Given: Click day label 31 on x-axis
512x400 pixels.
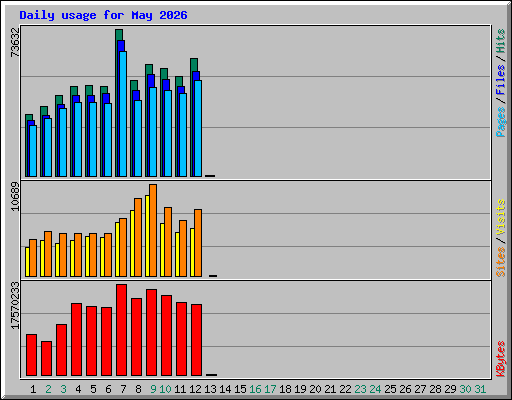Looking at the screenshot, I should 480,389.
